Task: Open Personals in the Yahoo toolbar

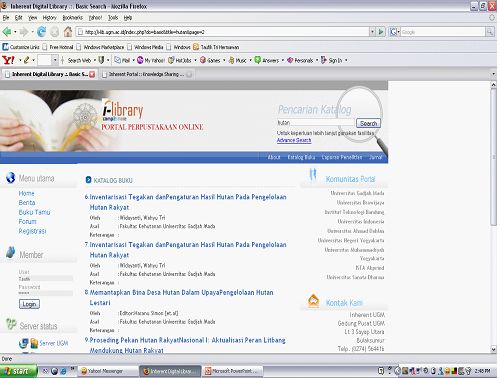Action: point(300,60)
